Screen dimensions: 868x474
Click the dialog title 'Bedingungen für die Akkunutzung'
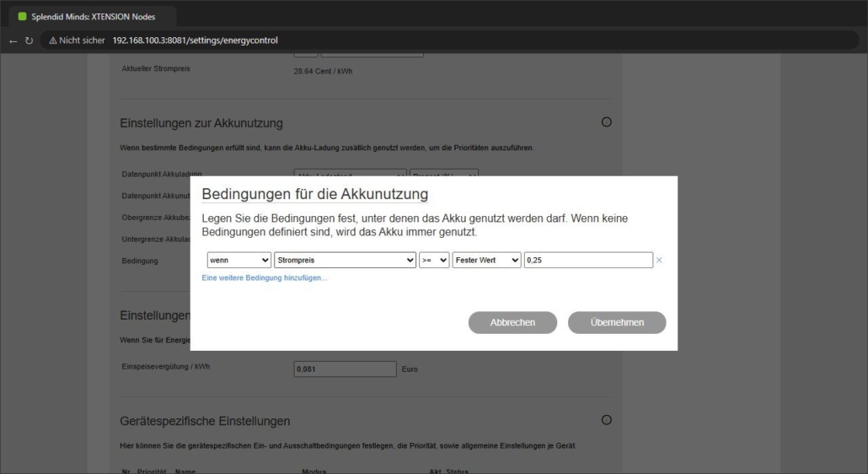click(315, 194)
